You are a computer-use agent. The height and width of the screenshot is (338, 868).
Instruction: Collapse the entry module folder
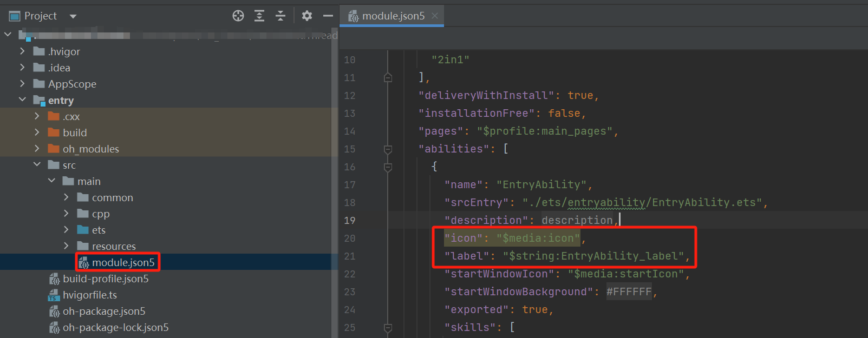tap(22, 100)
